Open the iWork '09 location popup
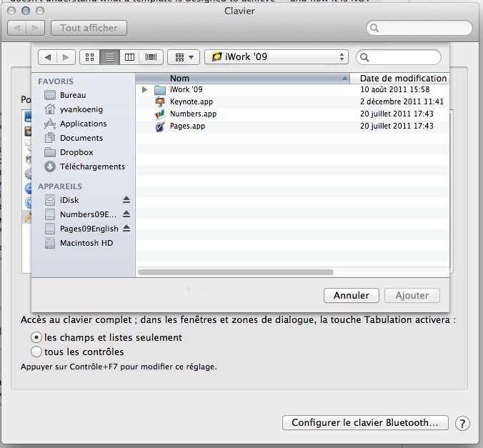This screenshot has width=483, height=448. 277,56
